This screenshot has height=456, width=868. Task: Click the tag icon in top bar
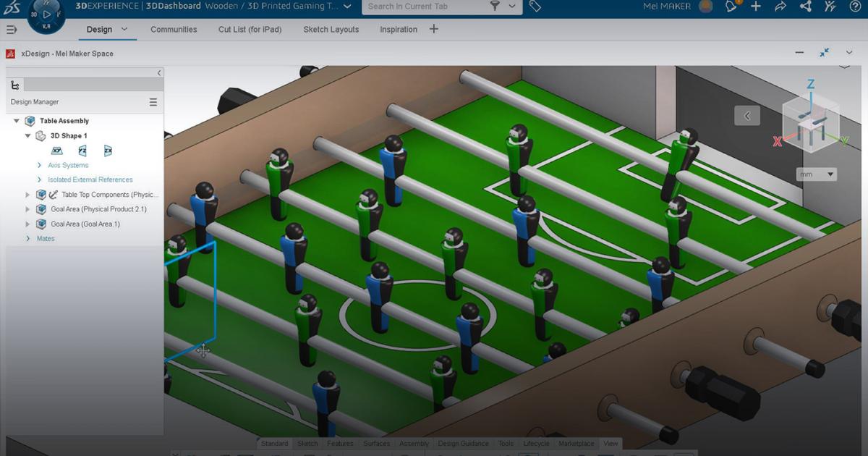pos(535,7)
